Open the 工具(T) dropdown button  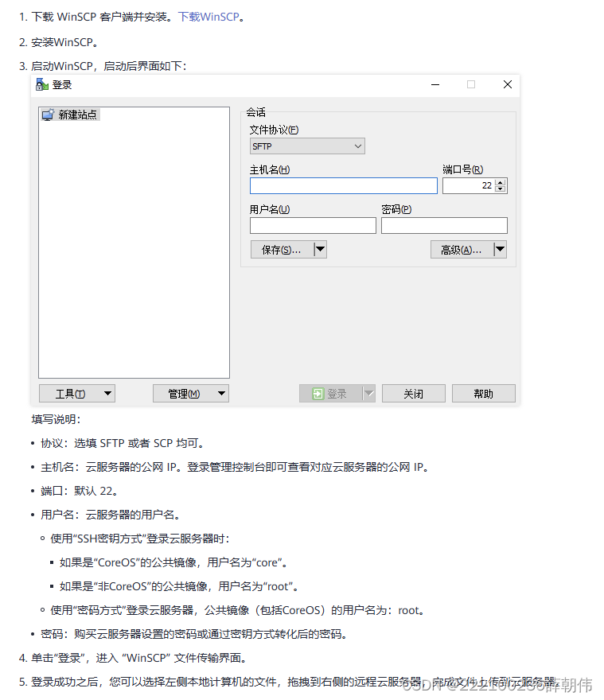(x=77, y=393)
